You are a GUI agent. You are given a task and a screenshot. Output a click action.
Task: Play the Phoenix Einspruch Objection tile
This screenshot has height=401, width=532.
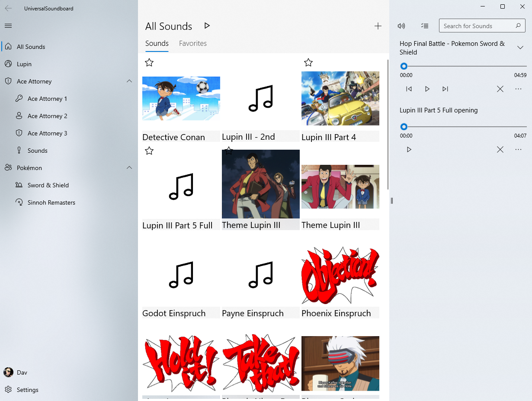(340, 275)
